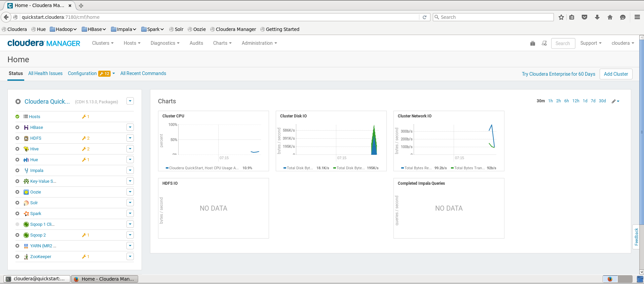
Task: Click the HDFS service icon
Action: [26, 138]
